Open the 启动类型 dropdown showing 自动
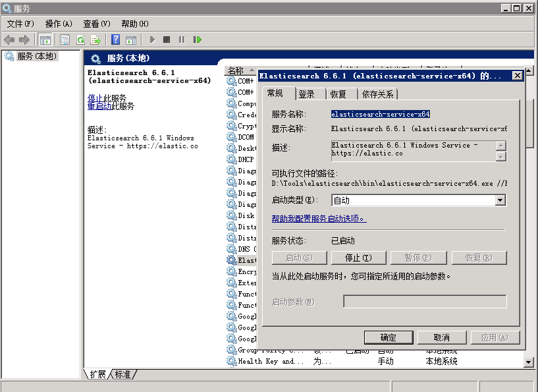Screen dimensions: 538x392 click(x=419, y=200)
